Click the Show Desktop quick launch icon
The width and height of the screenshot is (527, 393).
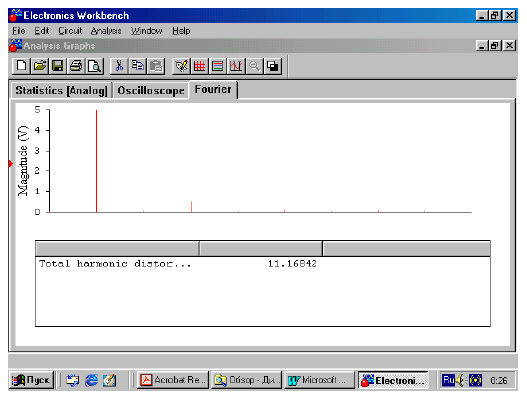tap(72, 380)
